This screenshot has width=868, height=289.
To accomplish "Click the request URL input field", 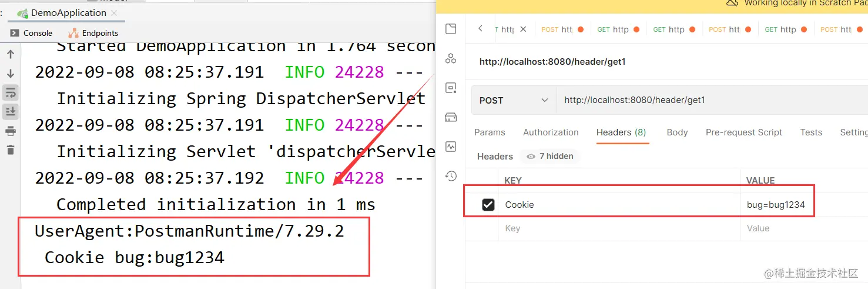I will pyautogui.click(x=712, y=100).
